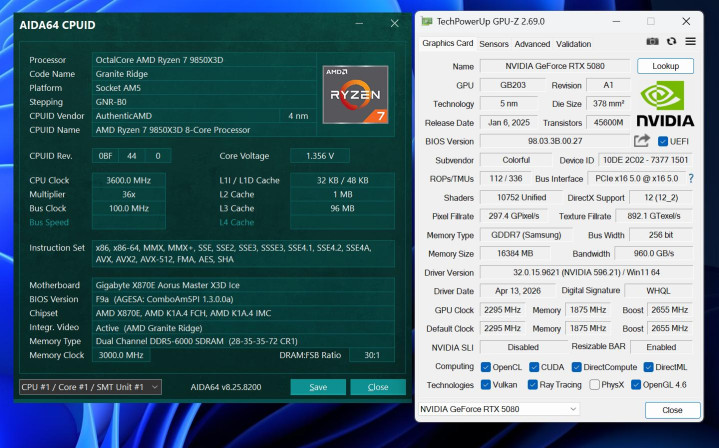Click the Close button in AIDA64 CPUID
719x448 pixels.
pos(378,387)
